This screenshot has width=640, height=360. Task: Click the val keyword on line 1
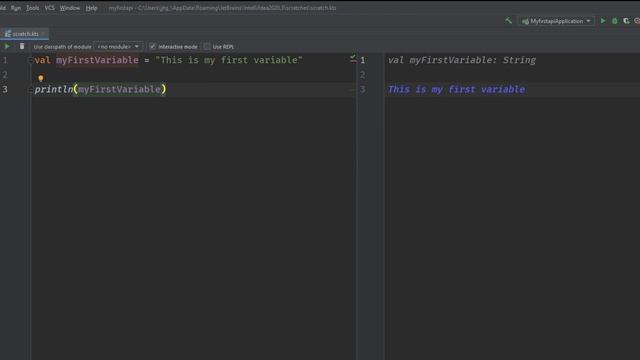coord(42,60)
